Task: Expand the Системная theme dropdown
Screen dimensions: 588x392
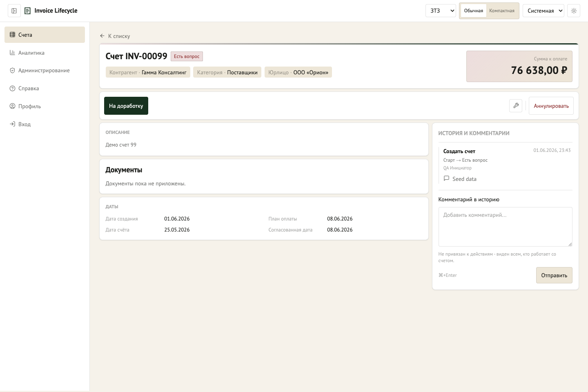Action: 543,11
